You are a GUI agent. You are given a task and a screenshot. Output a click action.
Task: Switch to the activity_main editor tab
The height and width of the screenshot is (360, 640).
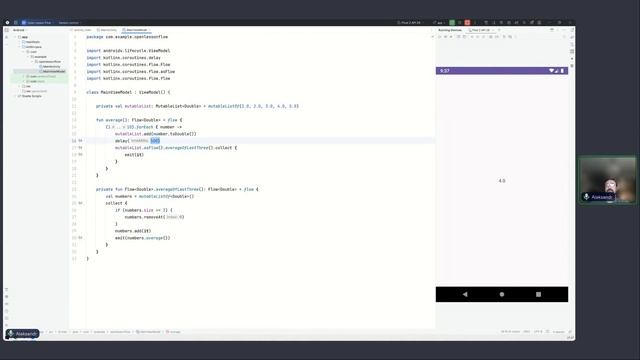[81, 30]
